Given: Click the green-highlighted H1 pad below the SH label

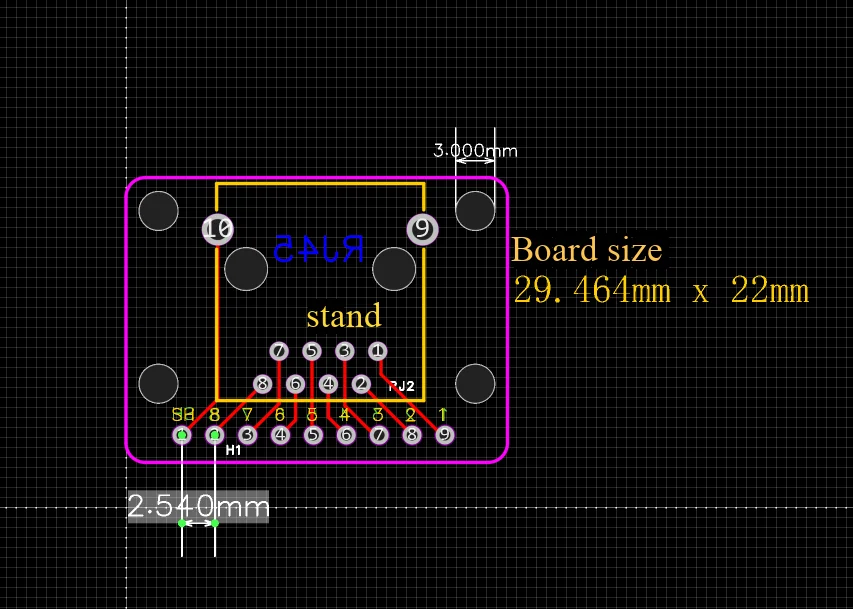Looking at the screenshot, I should coord(182,434).
